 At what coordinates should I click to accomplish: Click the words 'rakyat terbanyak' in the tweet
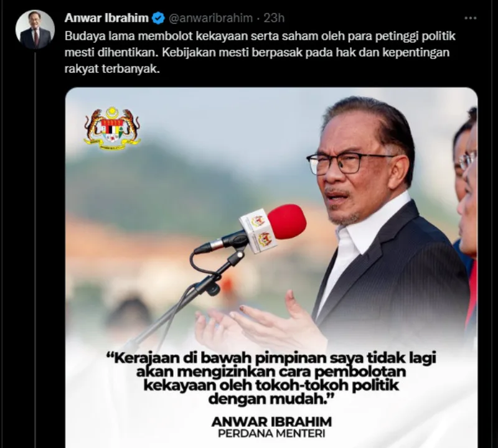point(112,68)
